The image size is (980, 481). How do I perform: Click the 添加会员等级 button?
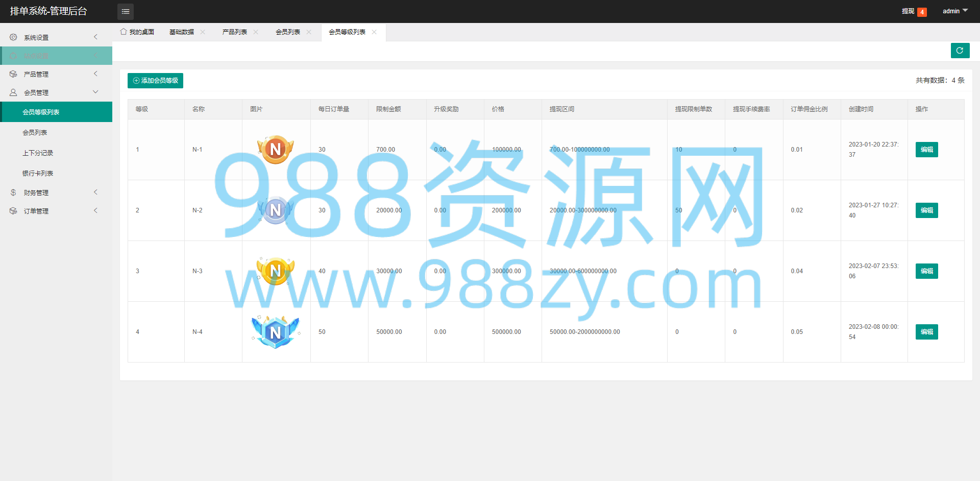155,81
